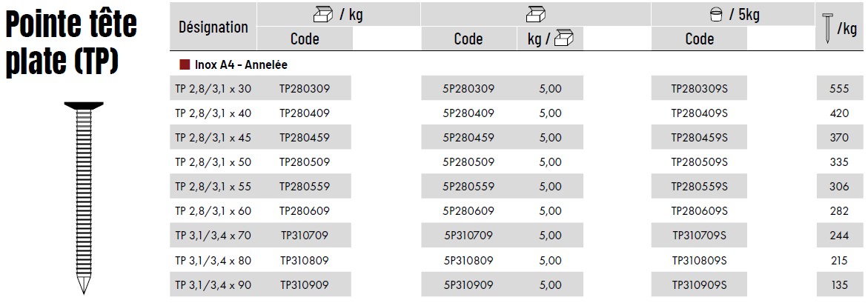
Task: Select product code 5P280409
Action: click(468, 113)
